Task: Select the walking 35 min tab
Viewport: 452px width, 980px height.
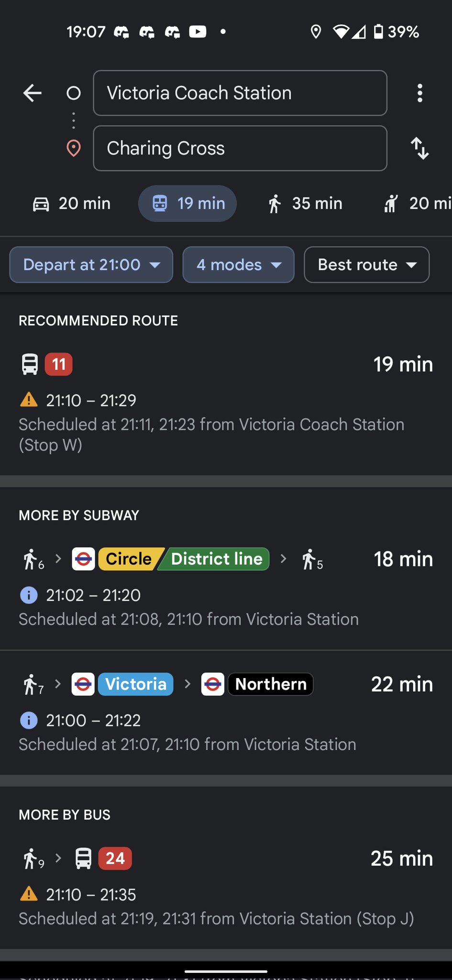Action: (305, 203)
